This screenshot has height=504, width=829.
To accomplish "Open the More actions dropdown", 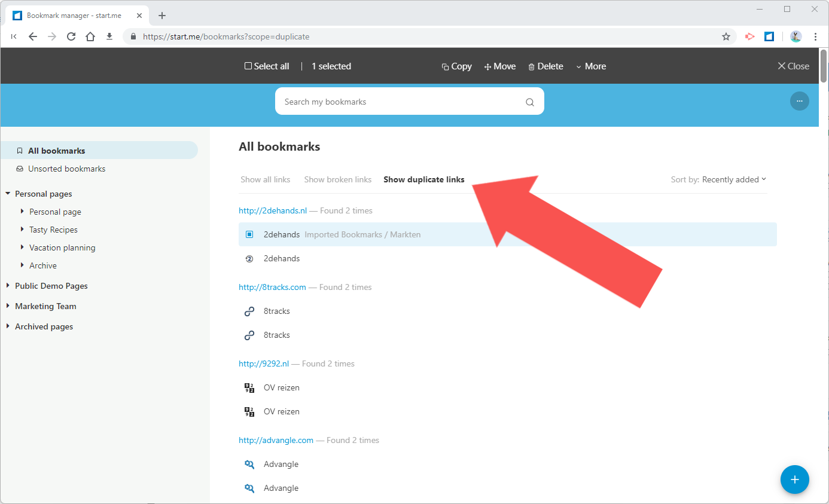I will tap(591, 66).
